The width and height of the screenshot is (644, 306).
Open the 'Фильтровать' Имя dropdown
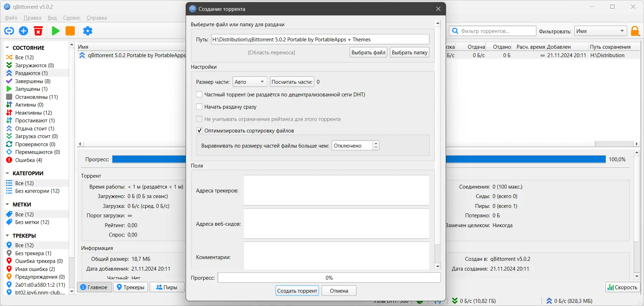tap(600, 31)
